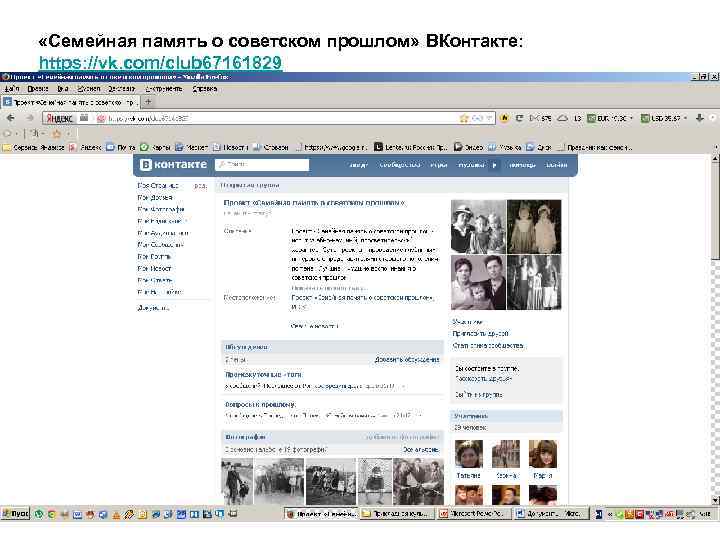Screen dimensions: 720x540
Task: Open the address bar history dropdown arrow
Action: click(x=489, y=118)
